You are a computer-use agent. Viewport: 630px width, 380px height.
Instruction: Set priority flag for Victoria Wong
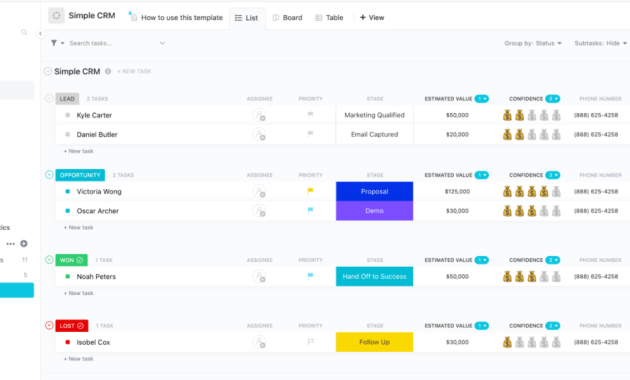(x=310, y=191)
